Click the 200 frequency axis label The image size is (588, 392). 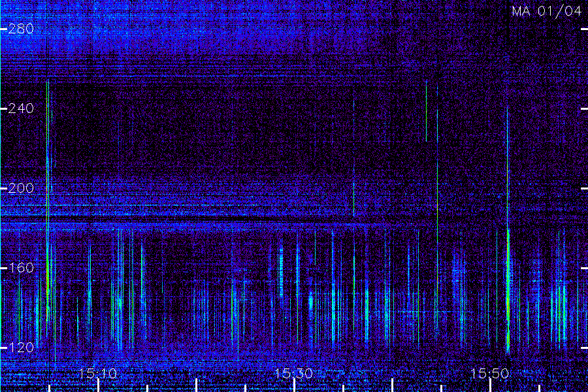(x=21, y=188)
